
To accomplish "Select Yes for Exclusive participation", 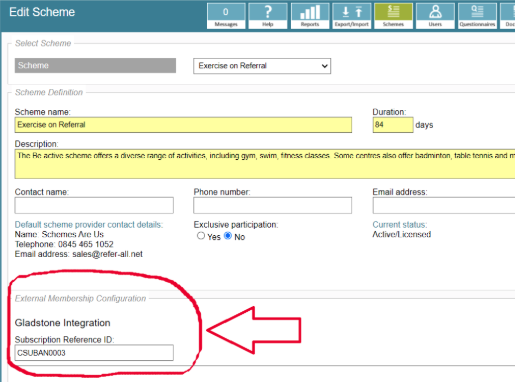I will pyautogui.click(x=201, y=236).
